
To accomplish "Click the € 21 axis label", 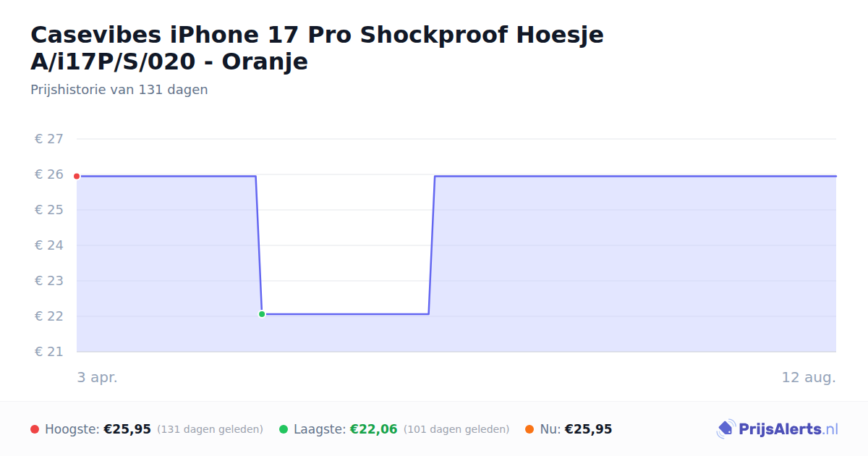I will tap(49, 352).
